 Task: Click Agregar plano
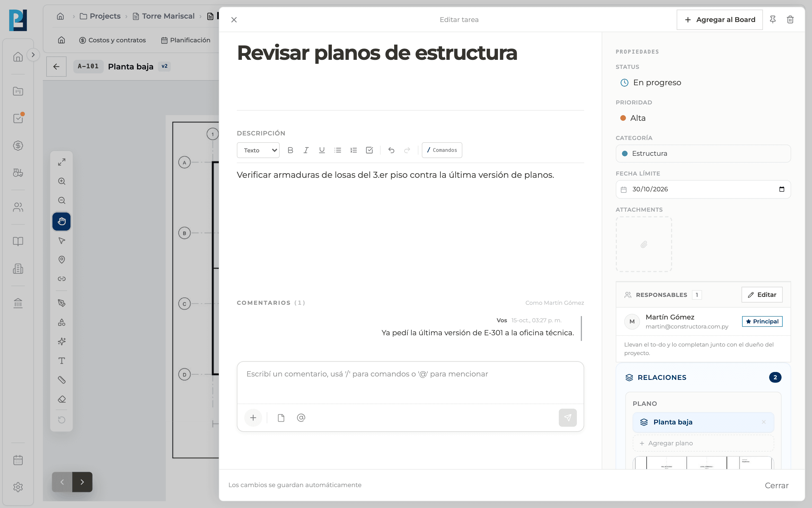coord(703,443)
